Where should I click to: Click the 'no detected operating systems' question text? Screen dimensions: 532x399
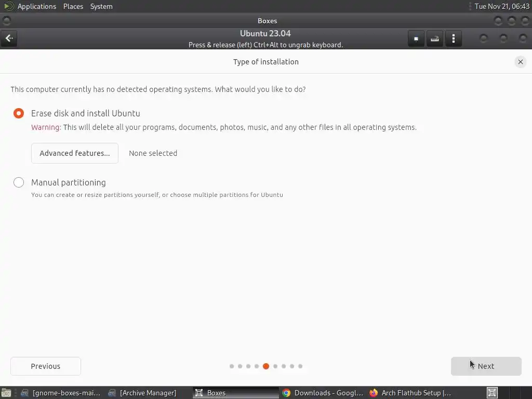(x=158, y=89)
